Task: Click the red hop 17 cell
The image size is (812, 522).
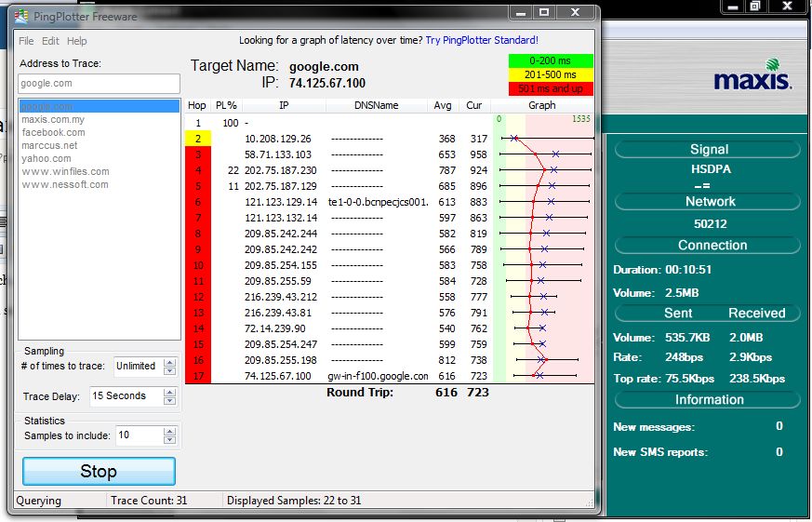Action: (x=198, y=376)
